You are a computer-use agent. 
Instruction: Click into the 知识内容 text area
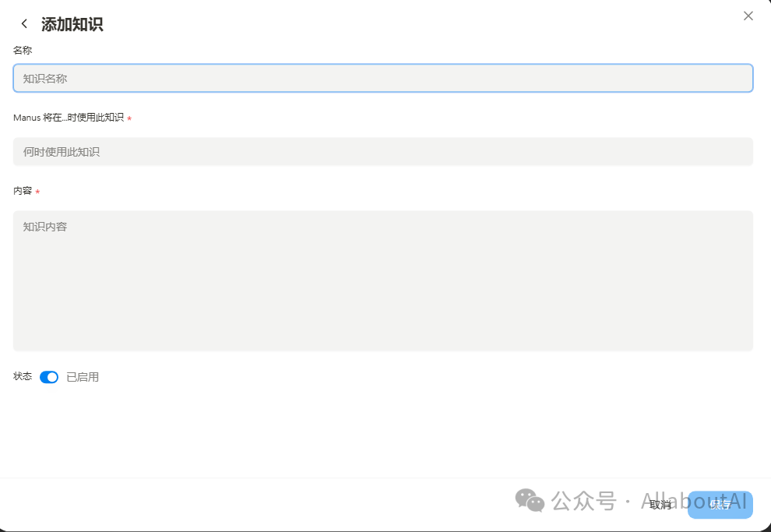(x=382, y=280)
